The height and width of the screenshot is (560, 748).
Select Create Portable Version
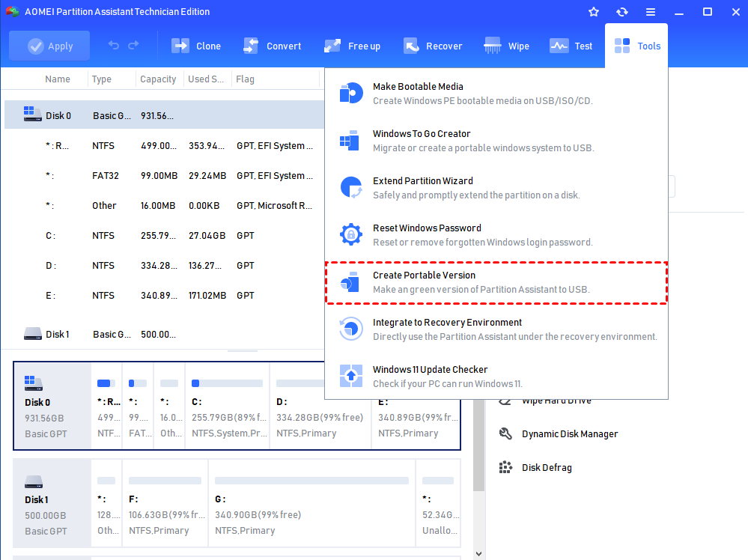click(x=496, y=282)
